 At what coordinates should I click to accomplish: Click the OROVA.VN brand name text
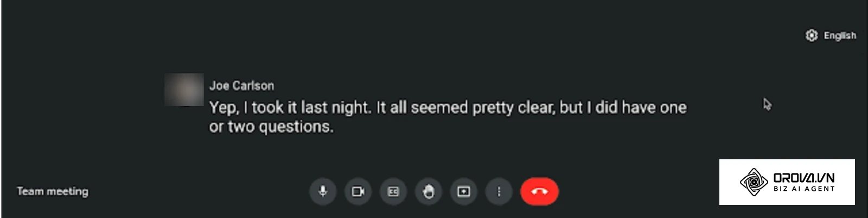click(x=804, y=178)
